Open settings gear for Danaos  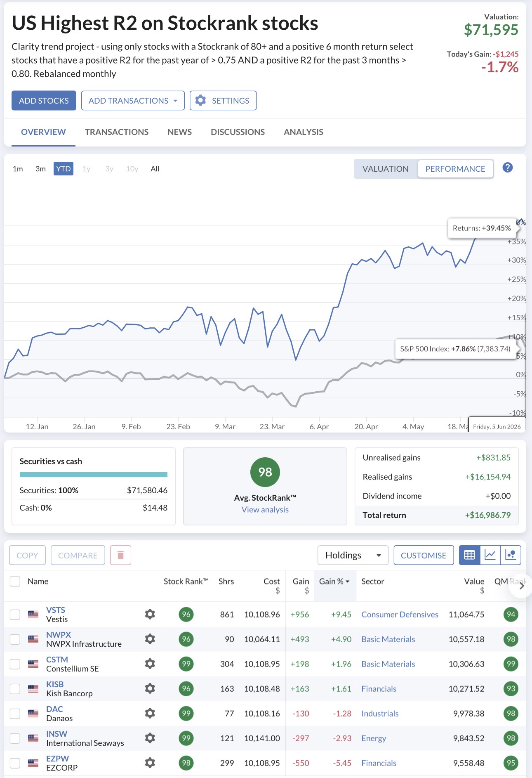click(150, 713)
